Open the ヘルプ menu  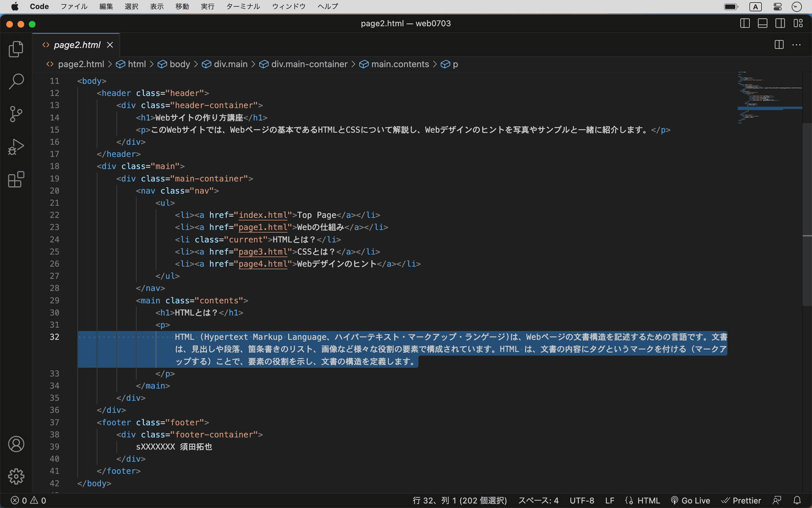click(328, 6)
